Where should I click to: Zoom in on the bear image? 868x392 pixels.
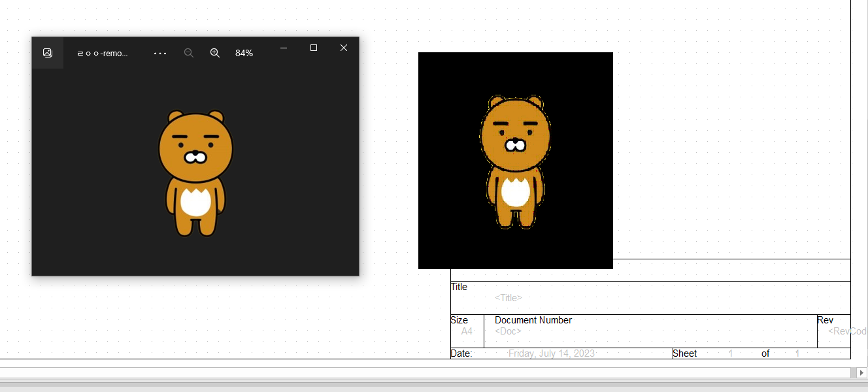point(215,53)
